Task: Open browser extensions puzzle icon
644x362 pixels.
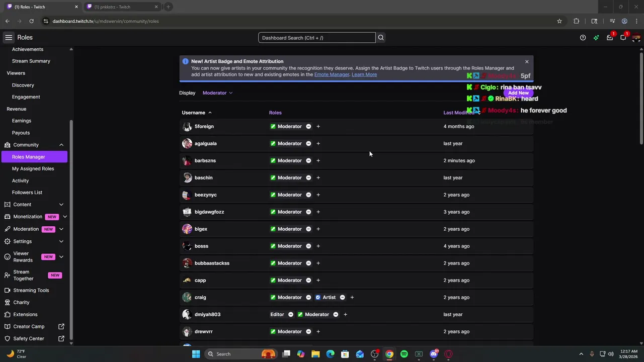Action: click(x=577, y=21)
